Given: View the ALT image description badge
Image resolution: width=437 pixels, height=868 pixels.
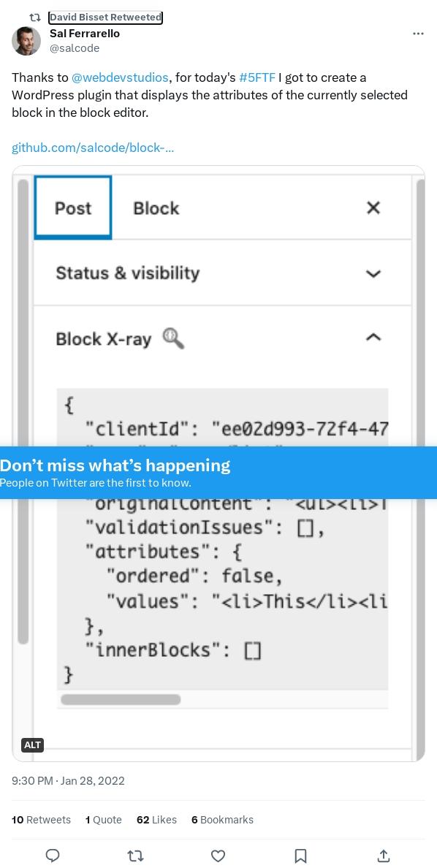Looking at the screenshot, I should (33, 745).
